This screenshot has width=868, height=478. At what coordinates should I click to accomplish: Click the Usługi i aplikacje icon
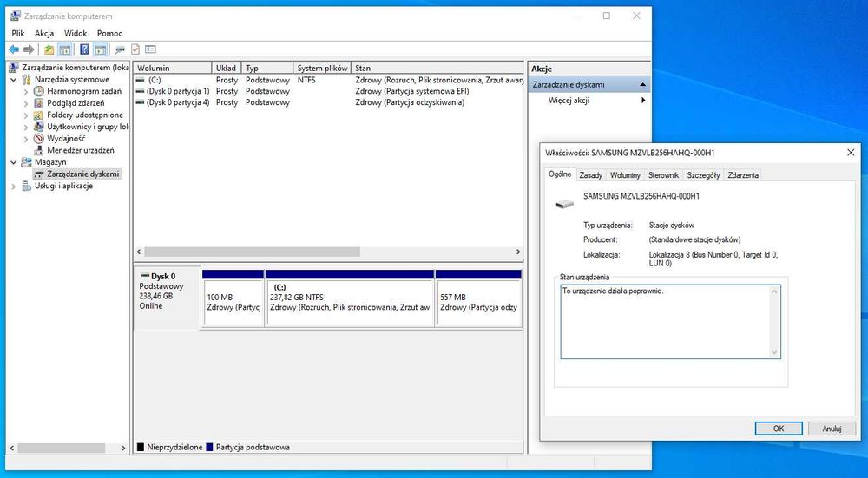pyautogui.click(x=26, y=186)
